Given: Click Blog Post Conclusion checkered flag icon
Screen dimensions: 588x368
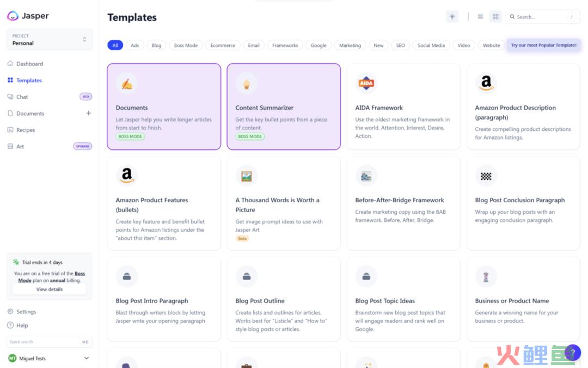Looking at the screenshot, I should tap(486, 176).
